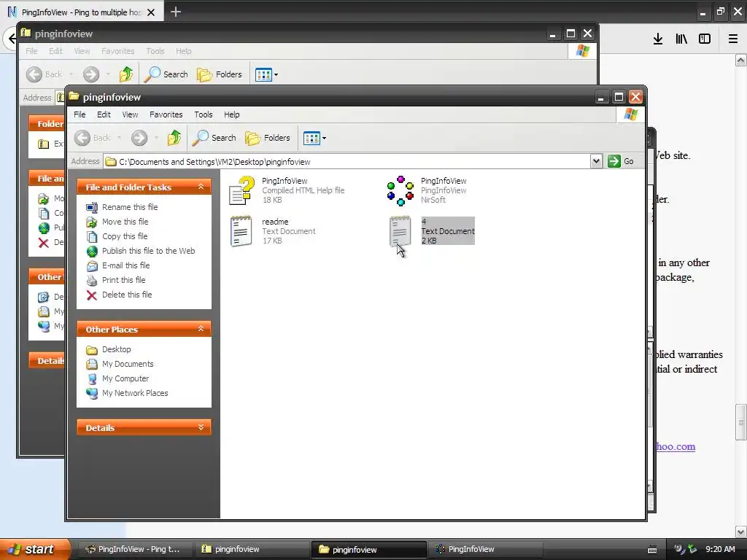Click the browser downloads arrow icon
The height and width of the screenshot is (560, 747).
coord(658,39)
